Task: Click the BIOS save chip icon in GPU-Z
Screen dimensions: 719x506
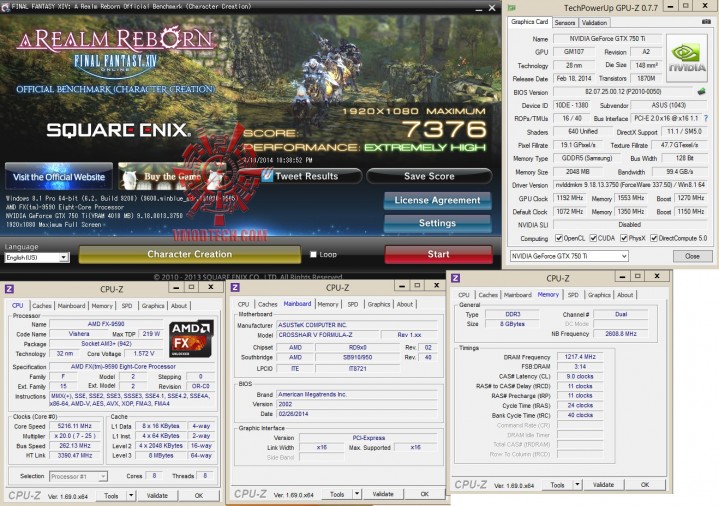Action: [x=701, y=92]
